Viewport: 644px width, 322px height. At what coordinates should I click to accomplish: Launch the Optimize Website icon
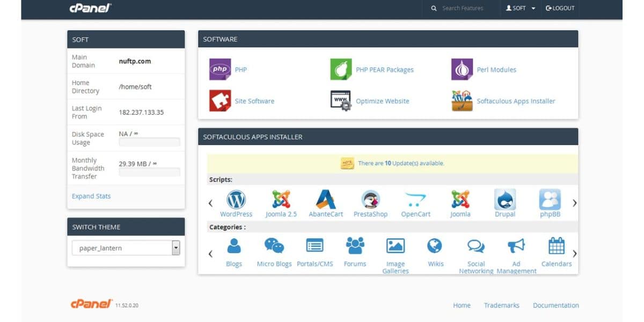341,101
